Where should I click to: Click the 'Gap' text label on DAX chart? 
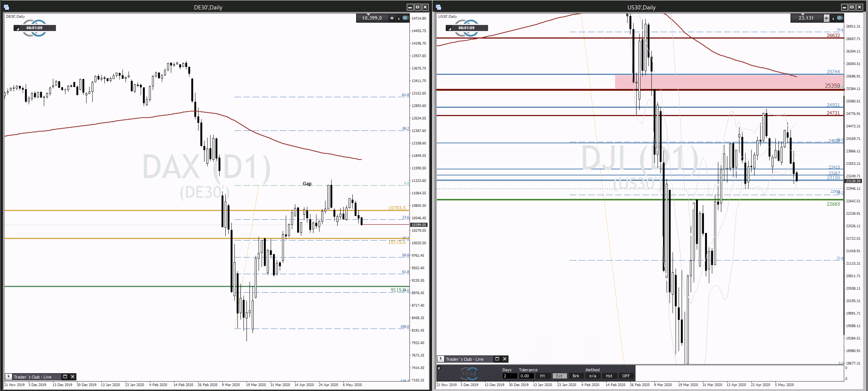[x=307, y=184]
